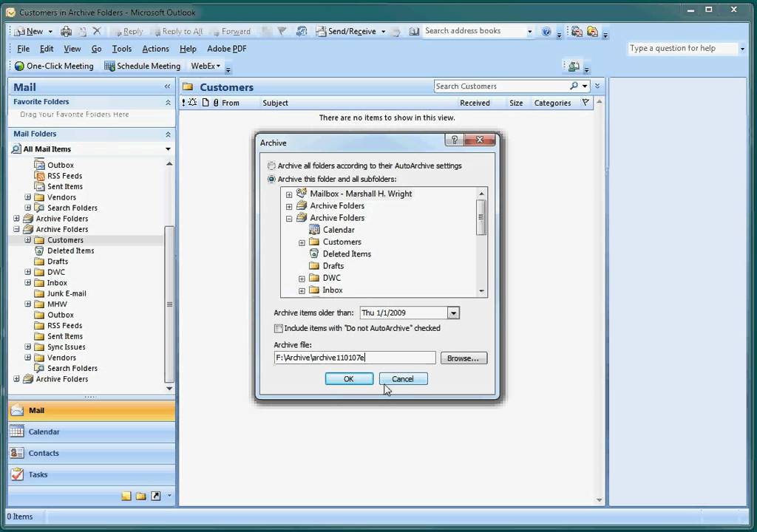Minimize the navigation pane with chevrons
Image resolution: width=757 pixels, height=532 pixels.
point(167,86)
